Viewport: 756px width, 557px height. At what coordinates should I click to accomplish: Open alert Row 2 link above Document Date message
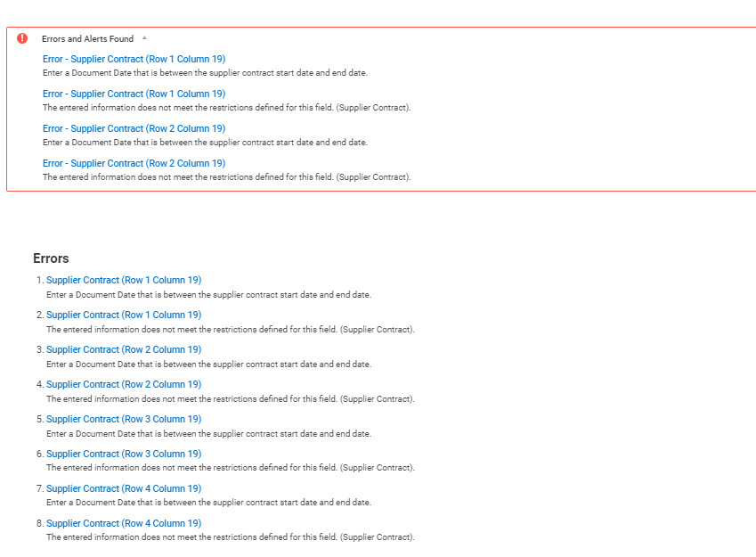134,128
